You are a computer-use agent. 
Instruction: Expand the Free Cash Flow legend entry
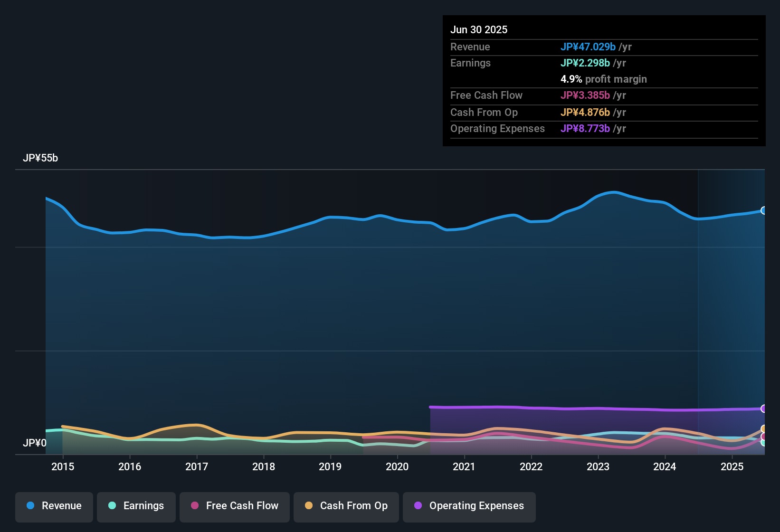pyautogui.click(x=234, y=506)
